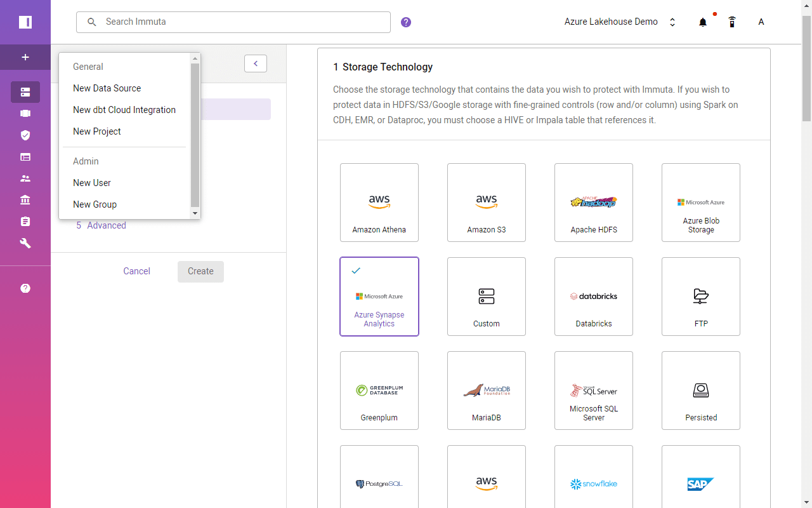Focus the Search Immuta field
812x508 pixels.
233,22
